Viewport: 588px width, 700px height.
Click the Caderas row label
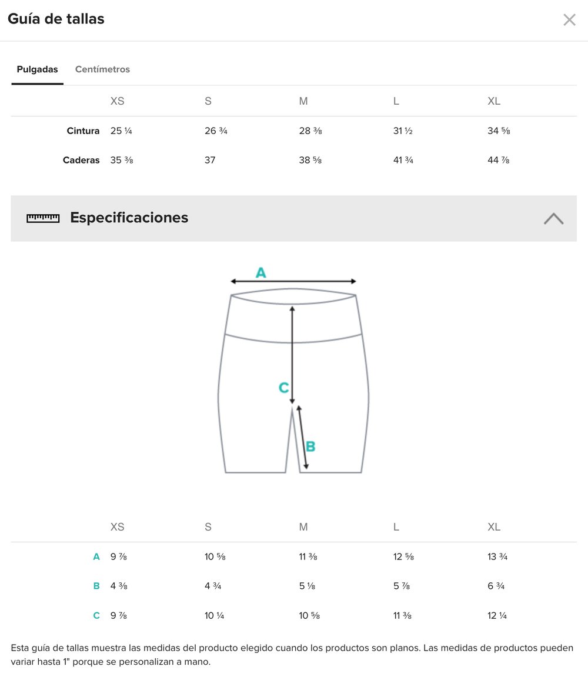click(x=81, y=160)
